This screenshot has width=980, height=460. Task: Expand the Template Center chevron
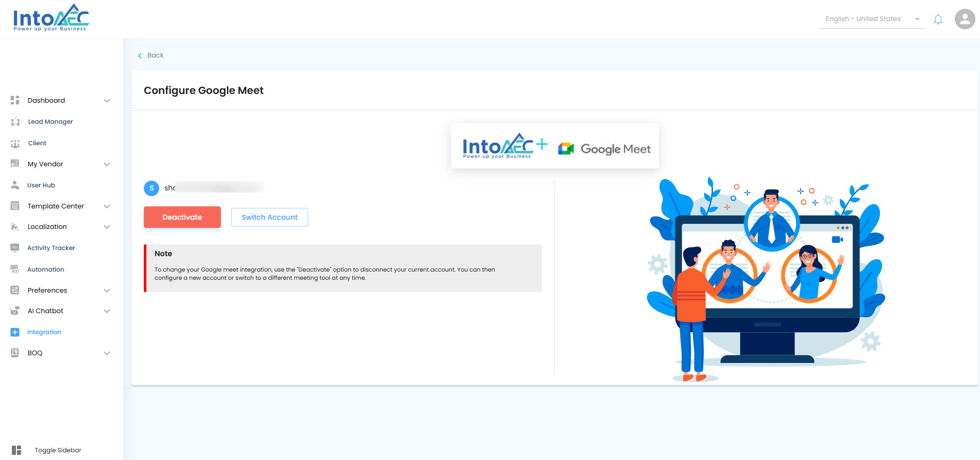107,206
